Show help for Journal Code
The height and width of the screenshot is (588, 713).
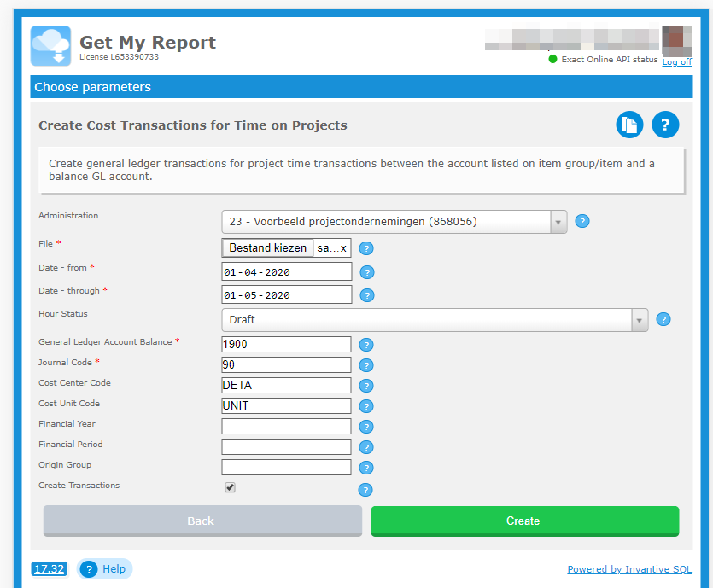pyautogui.click(x=366, y=365)
